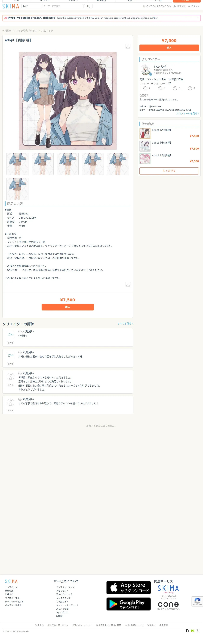Open インフォメーション footer link
Viewport: 203px width, 644px height.
[x=65, y=587]
